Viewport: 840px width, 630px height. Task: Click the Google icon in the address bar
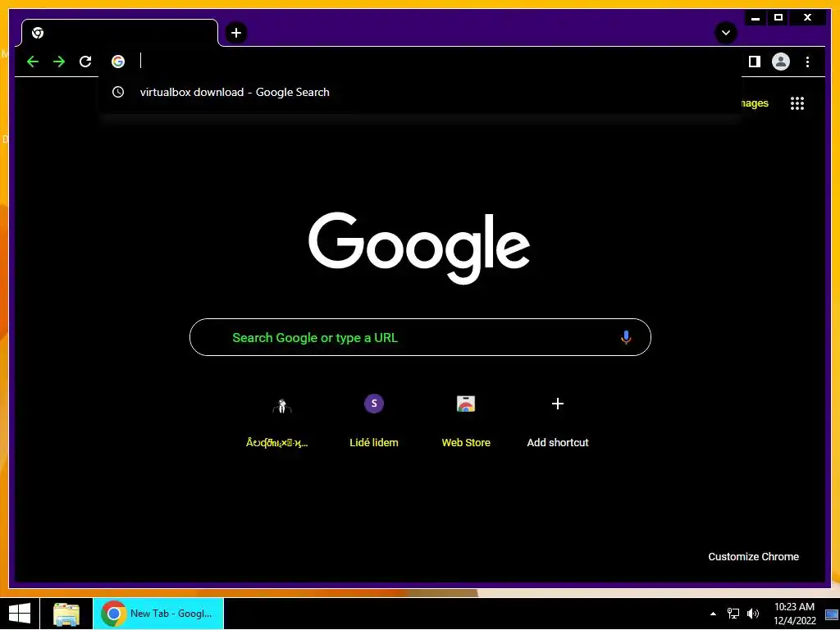click(118, 62)
